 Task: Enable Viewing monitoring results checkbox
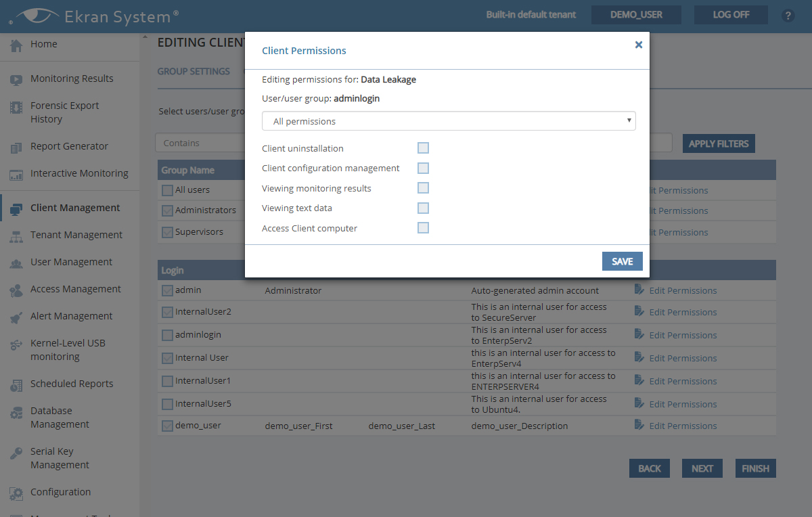(x=423, y=188)
